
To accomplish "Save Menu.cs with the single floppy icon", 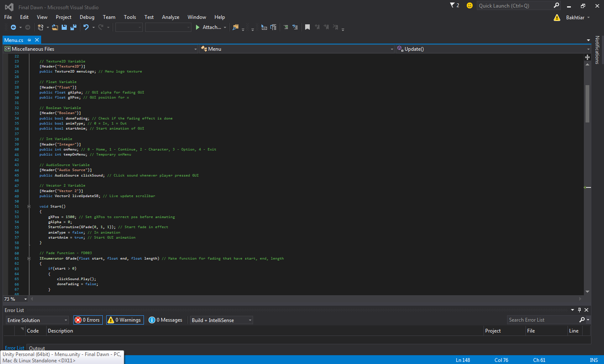I will (x=64, y=27).
